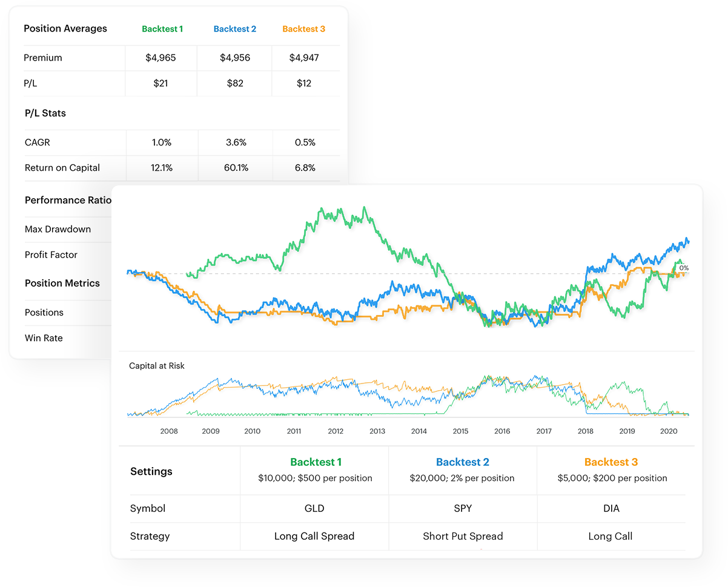Select the Backtest 1 column header

click(x=162, y=28)
